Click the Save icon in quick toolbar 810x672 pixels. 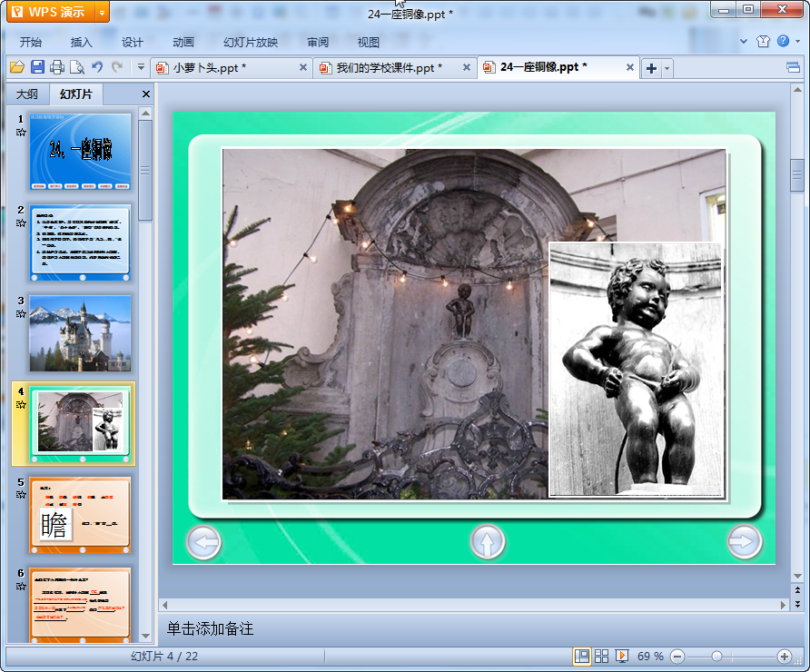pos(37,67)
